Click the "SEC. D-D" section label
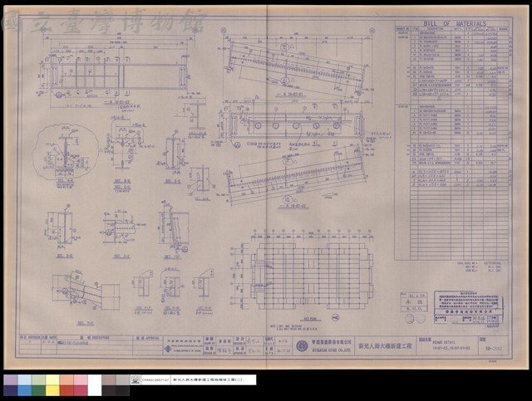532x401 pixels. point(65,256)
